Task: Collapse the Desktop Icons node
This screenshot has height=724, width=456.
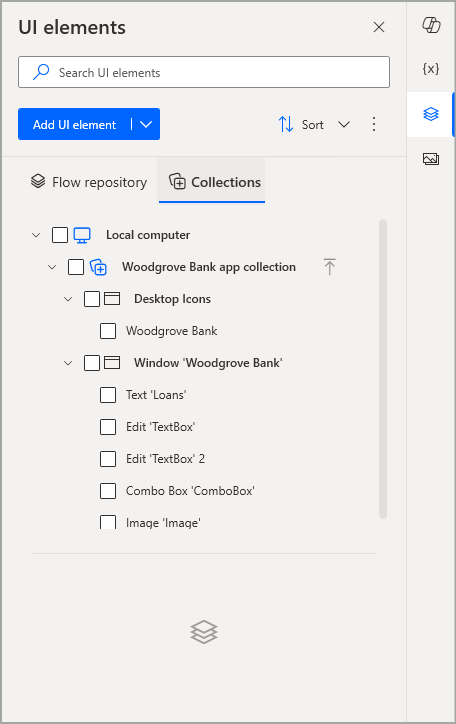Action: [68, 299]
